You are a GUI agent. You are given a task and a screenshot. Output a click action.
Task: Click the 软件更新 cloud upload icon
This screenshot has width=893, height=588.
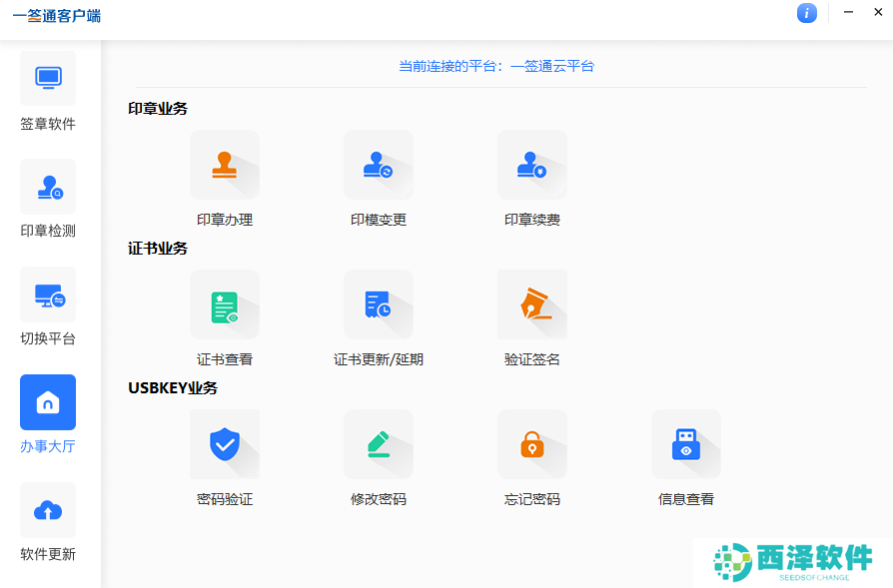(x=48, y=510)
